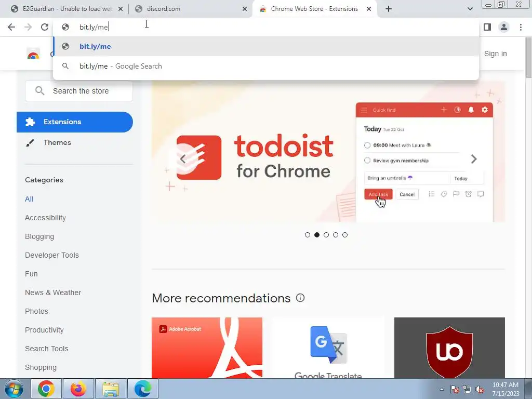532x399 pixels.
Task: Choose the Productivity category
Action: [x=45, y=330]
